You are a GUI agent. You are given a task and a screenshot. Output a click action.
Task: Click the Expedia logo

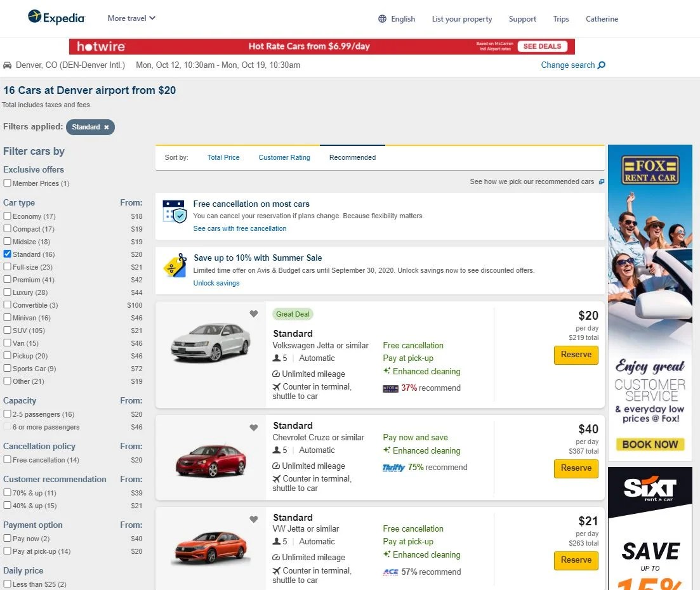click(56, 18)
